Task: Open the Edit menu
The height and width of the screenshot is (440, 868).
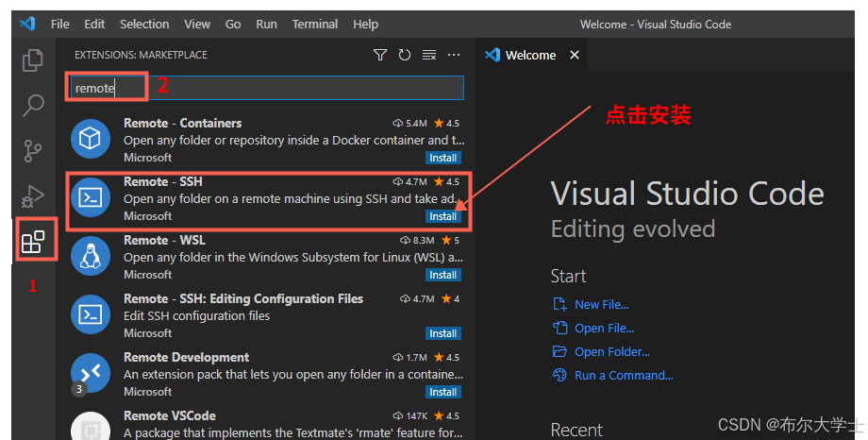Action: 94,25
